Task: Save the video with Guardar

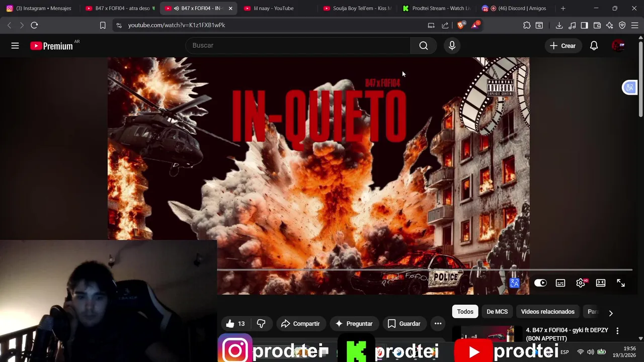Action: (404, 324)
